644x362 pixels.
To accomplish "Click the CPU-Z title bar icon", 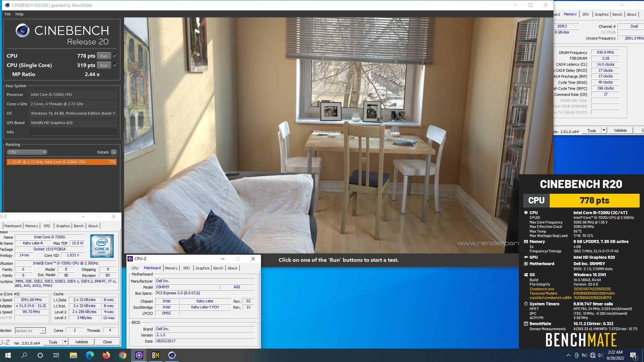I will [130, 259].
